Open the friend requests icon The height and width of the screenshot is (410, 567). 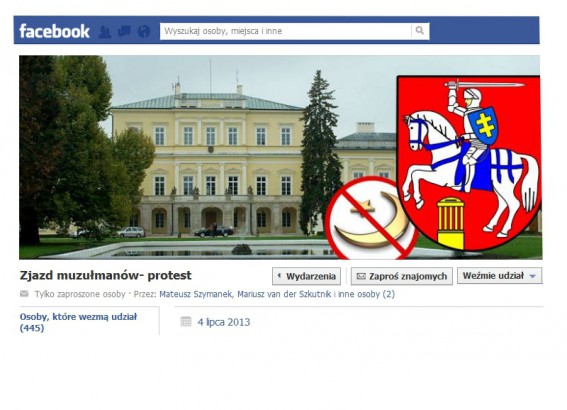(105, 32)
